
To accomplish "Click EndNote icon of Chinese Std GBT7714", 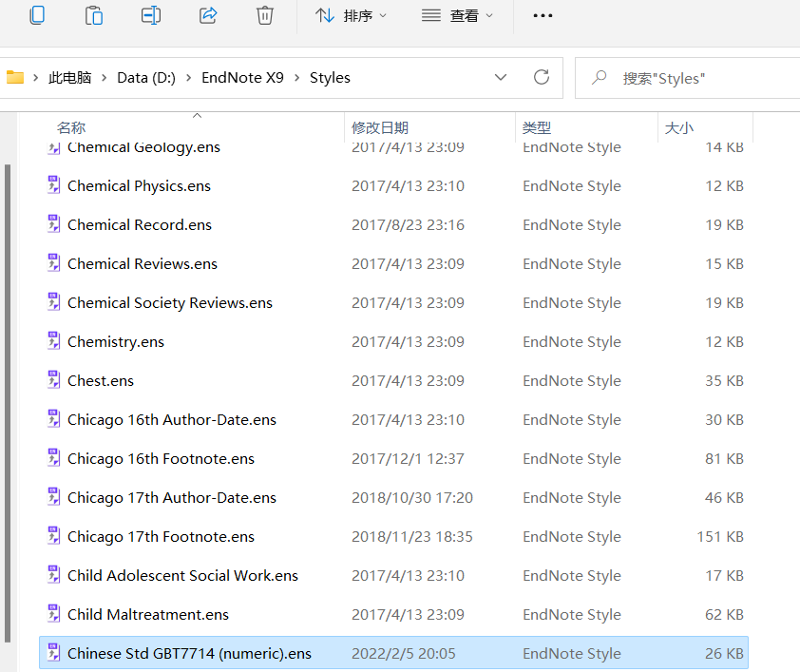I will click(53, 652).
